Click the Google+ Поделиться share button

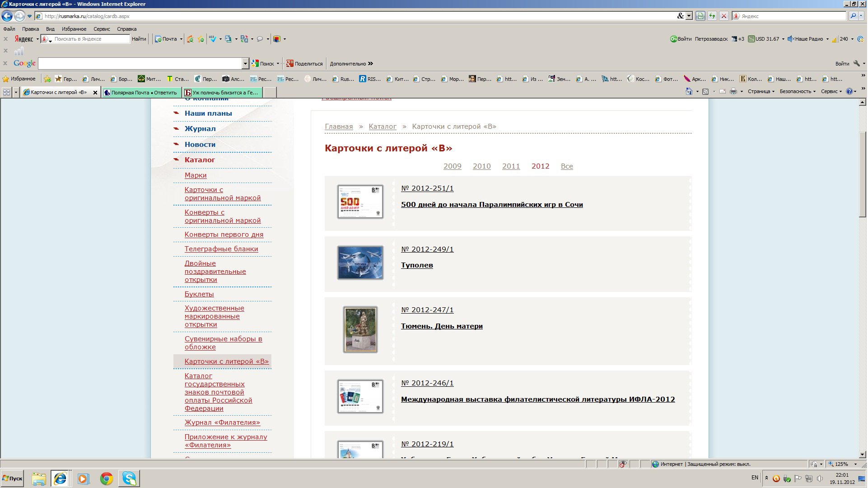(304, 64)
